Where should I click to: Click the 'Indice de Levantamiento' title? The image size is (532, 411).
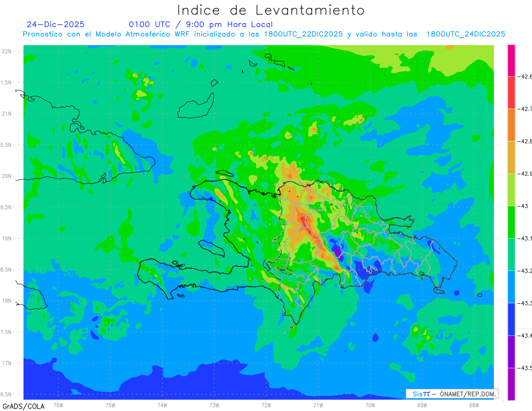[271, 10]
